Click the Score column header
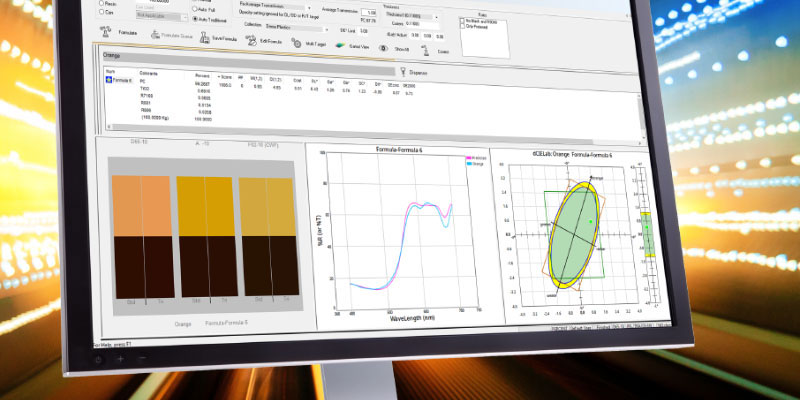This screenshot has width=800, height=400. 224,77
